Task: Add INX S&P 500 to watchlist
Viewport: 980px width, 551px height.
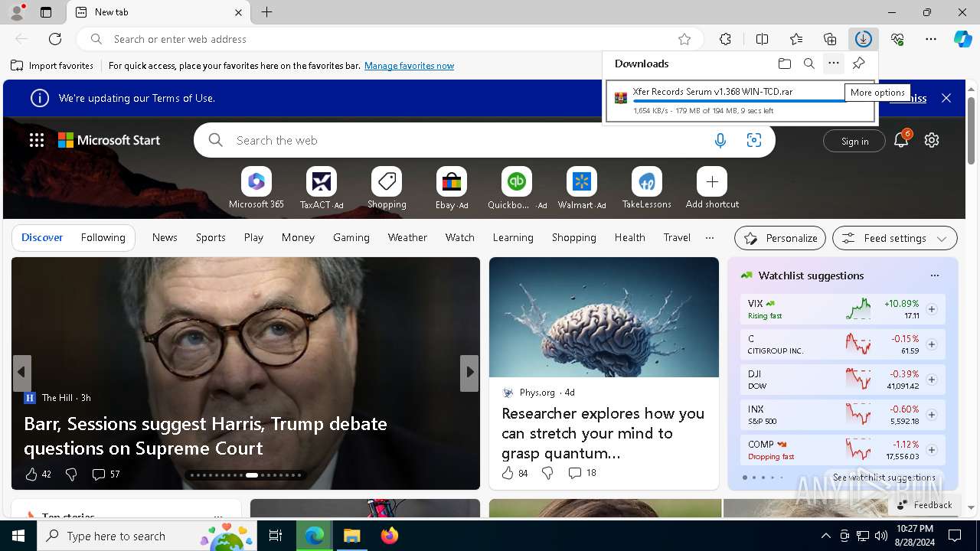Action: click(x=932, y=415)
